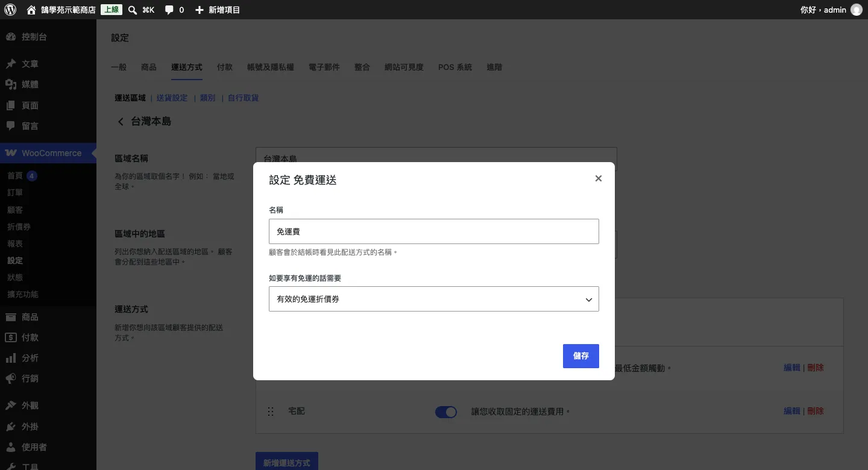
Task: Toggle the 宅配 shipping method switch
Action: click(x=446, y=412)
